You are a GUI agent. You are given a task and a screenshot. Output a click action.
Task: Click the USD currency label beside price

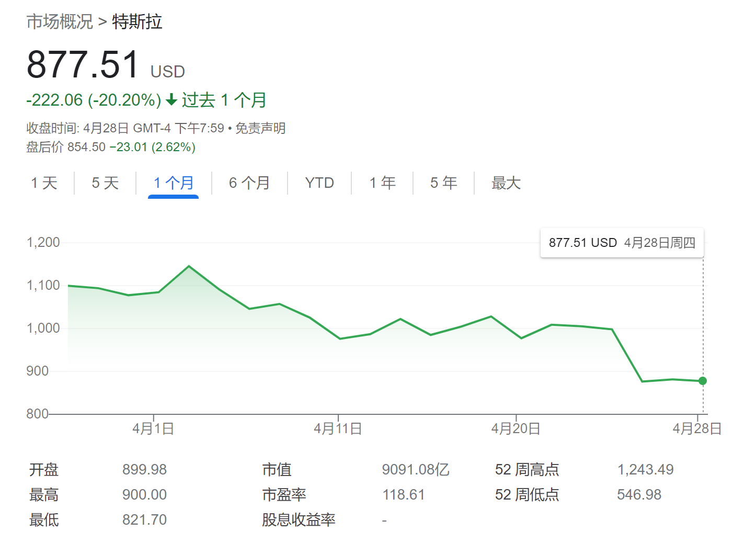tap(168, 72)
